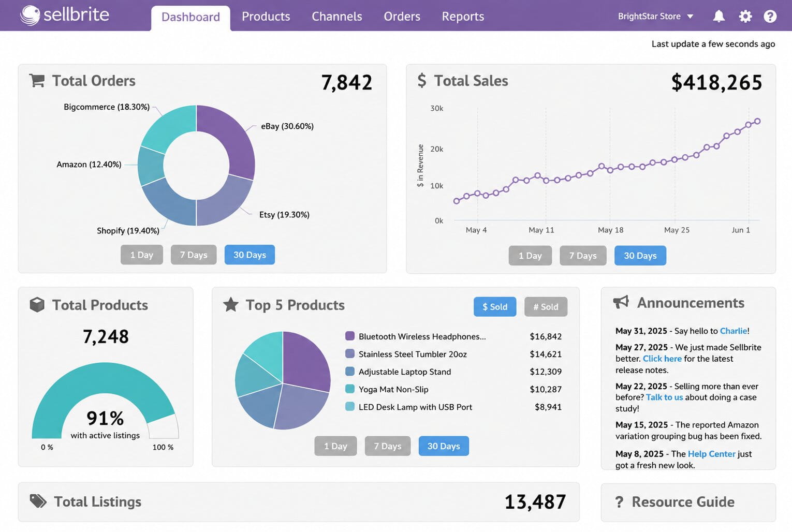
Task: Click the Total Listings tags icon
Action: click(38, 501)
